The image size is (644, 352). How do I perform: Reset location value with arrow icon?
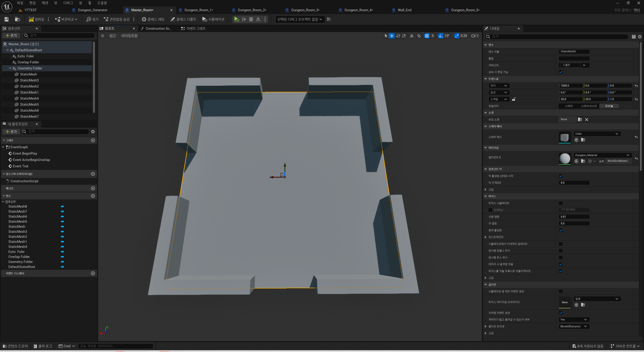tap(636, 86)
